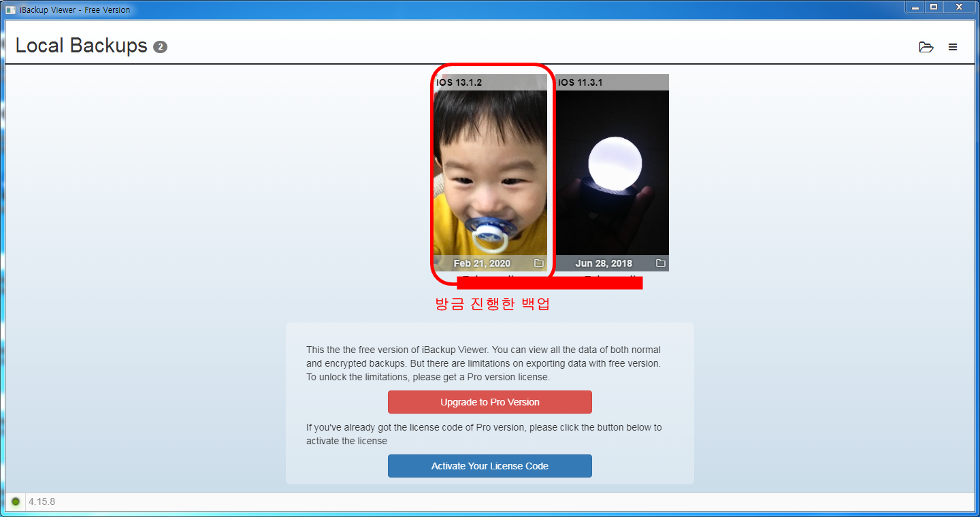
Task: Click the Jun 28, 2018 date
Action: tap(604, 263)
